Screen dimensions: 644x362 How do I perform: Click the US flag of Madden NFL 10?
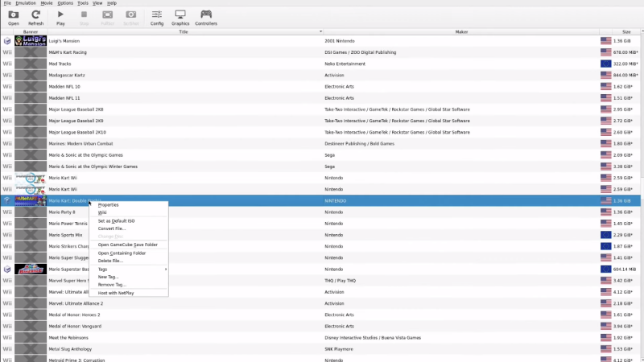[x=605, y=86]
